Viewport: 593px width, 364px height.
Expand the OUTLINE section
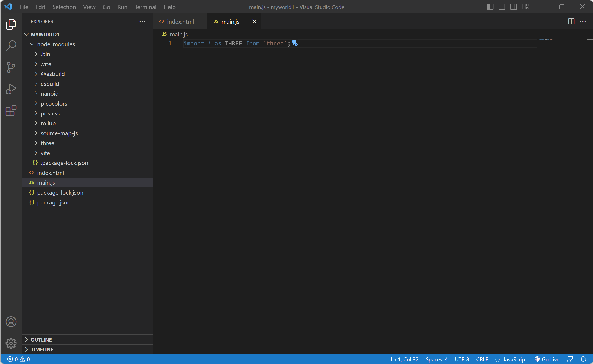coord(41,340)
